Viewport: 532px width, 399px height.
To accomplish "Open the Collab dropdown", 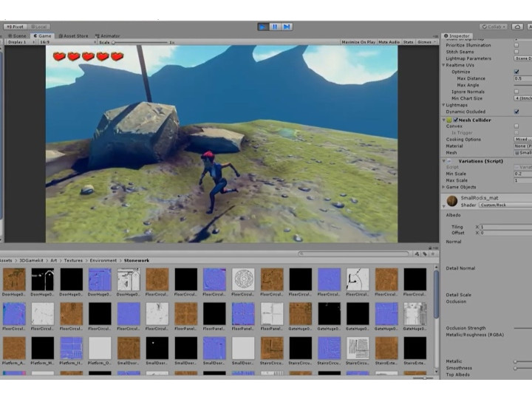I will (494, 27).
